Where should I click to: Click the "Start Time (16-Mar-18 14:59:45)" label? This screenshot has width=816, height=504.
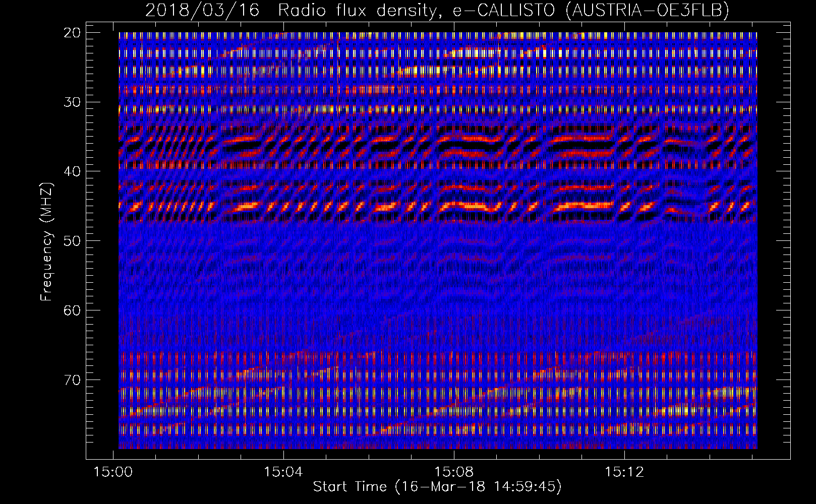tap(437, 487)
